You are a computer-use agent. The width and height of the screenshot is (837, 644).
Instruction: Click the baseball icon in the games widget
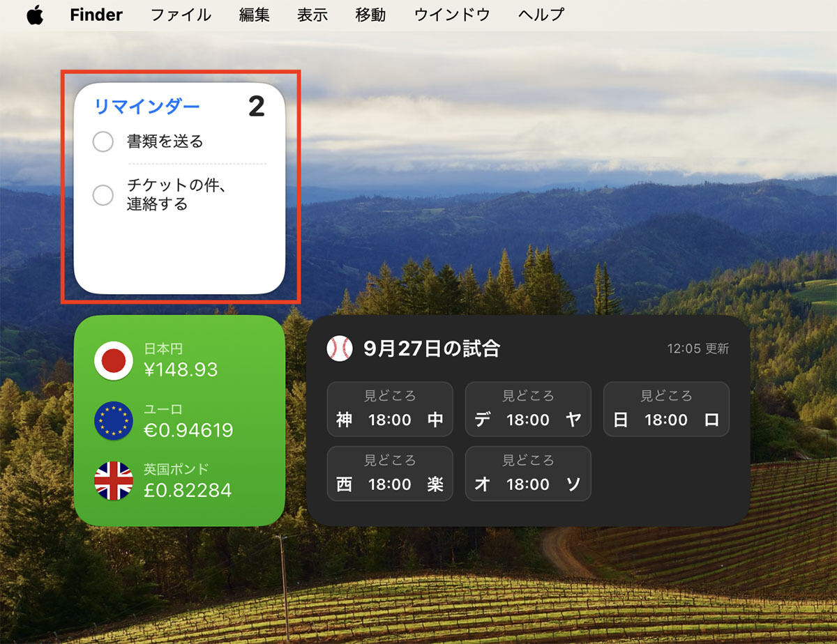pyautogui.click(x=340, y=348)
